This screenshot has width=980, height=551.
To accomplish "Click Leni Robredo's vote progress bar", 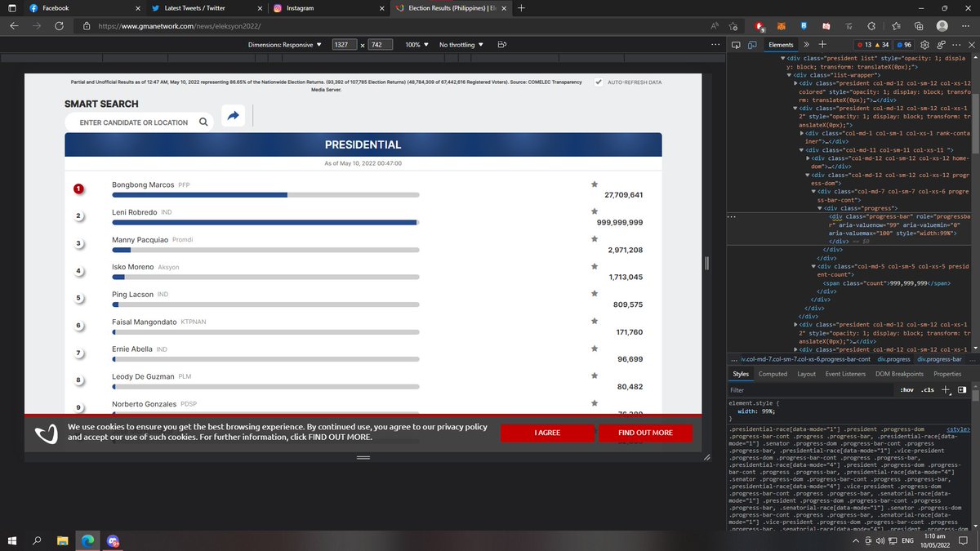I will coord(266,222).
